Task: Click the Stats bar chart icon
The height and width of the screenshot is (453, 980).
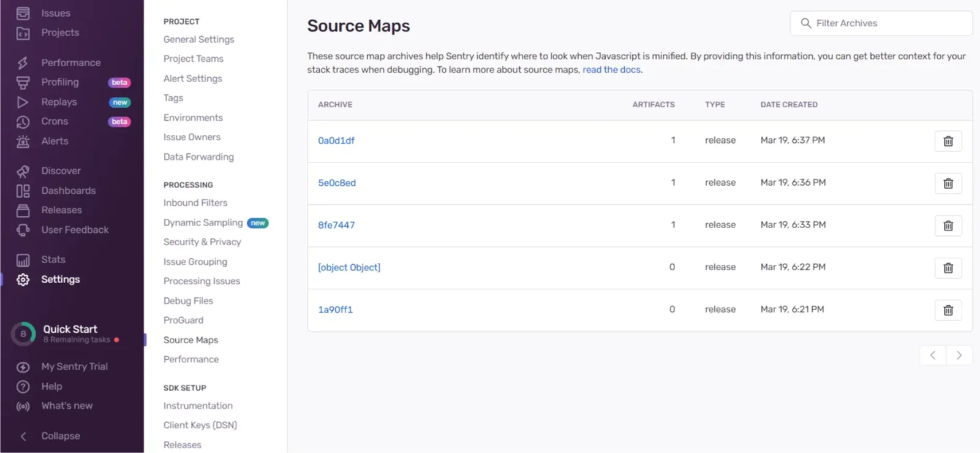Action: (23, 260)
